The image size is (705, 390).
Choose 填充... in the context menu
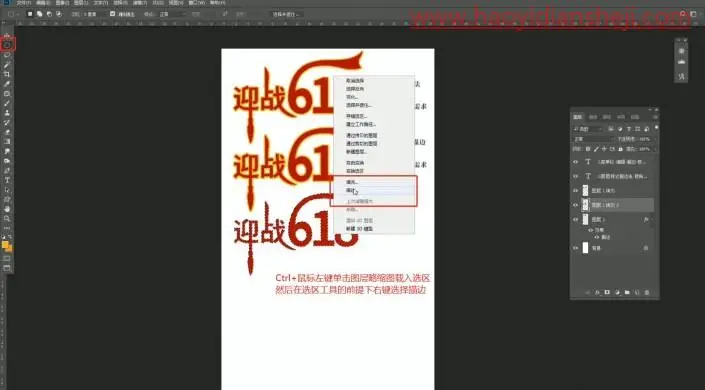coord(352,182)
